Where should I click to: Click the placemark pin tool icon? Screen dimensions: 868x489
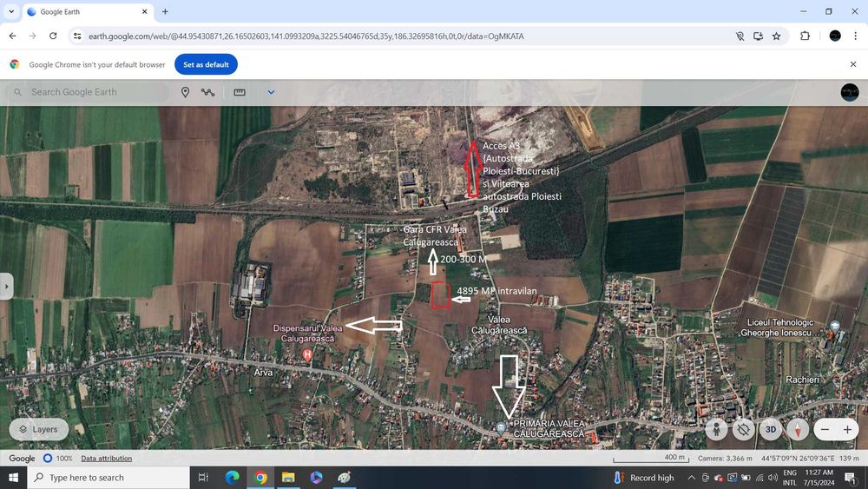coord(186,92)
